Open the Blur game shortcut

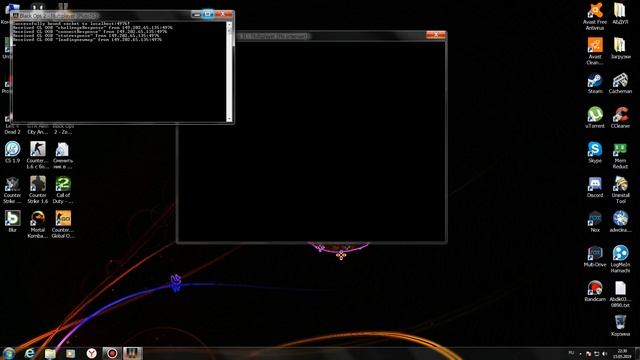click(x=12, y=222)
